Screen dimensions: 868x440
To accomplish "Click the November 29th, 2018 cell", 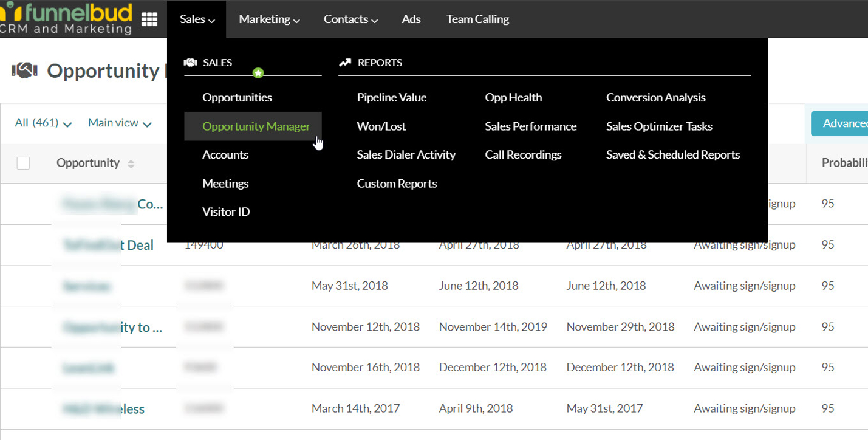I will (620, 327).
